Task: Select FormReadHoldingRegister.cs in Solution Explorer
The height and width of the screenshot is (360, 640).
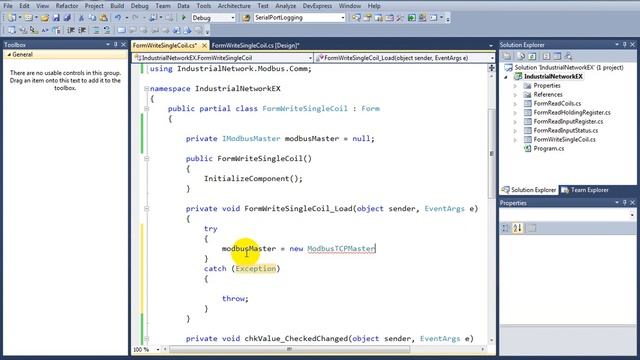Action: pos(572,113)
